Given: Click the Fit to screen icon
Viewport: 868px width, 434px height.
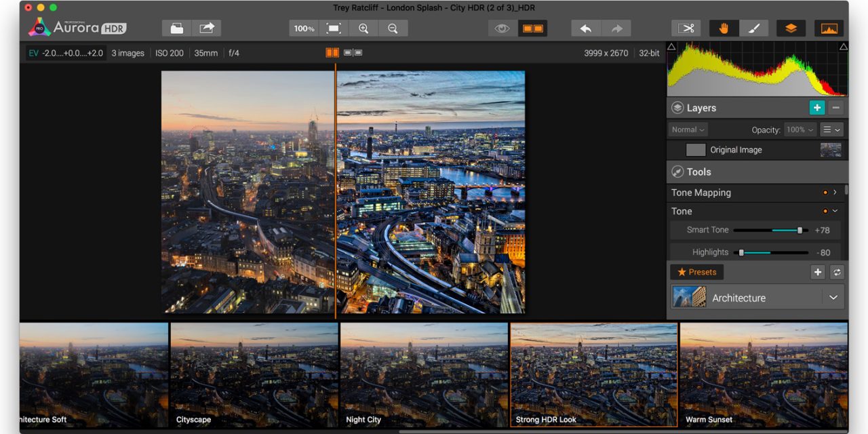Looking at the screenshot, I should [333, 28].
